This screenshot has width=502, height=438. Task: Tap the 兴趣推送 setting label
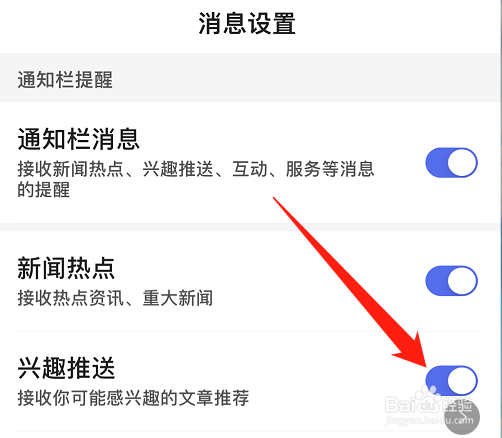pyautogui.click(x=66, y=368)
